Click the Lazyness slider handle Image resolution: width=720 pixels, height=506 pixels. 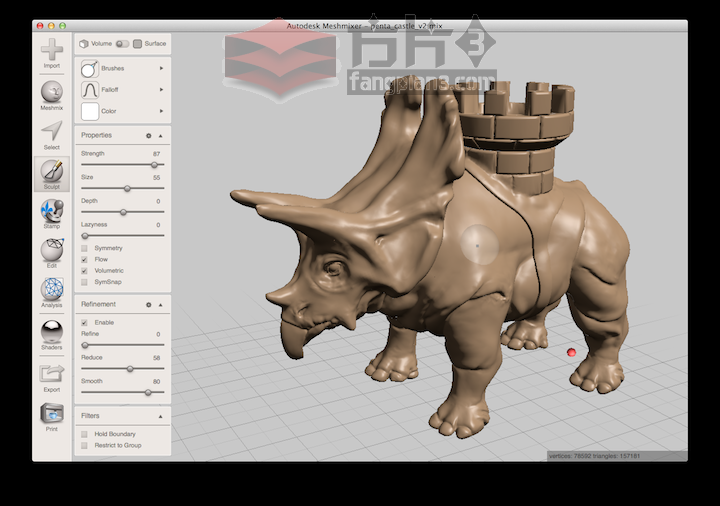(x=84, y=236)
